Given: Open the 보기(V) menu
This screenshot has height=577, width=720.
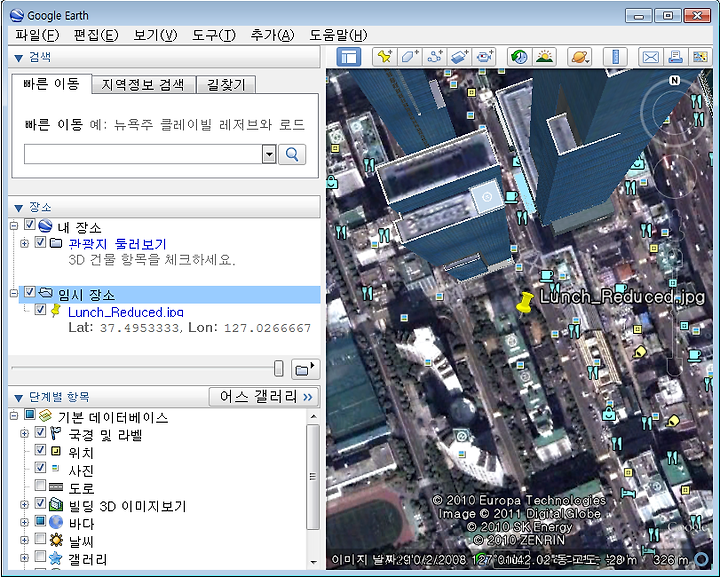Looking at the screenshot, I should click(155, 35).
